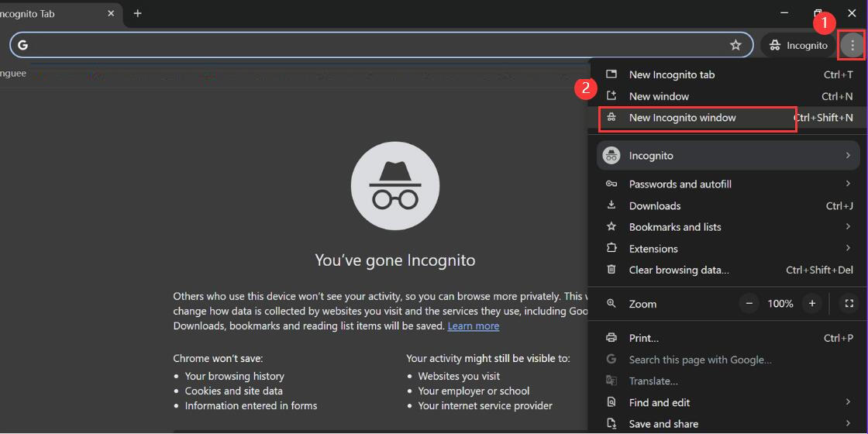This screenshot has width=868, height=434.
Task: Enter fullscreen with the Zoom row icon
Action: coord(849,303)
